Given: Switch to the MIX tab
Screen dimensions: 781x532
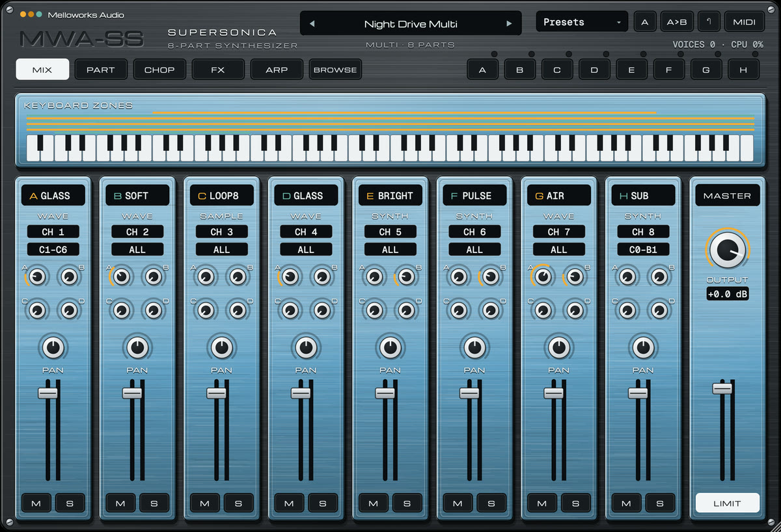Looking at the screenshot, I should (x=42, y=70).
